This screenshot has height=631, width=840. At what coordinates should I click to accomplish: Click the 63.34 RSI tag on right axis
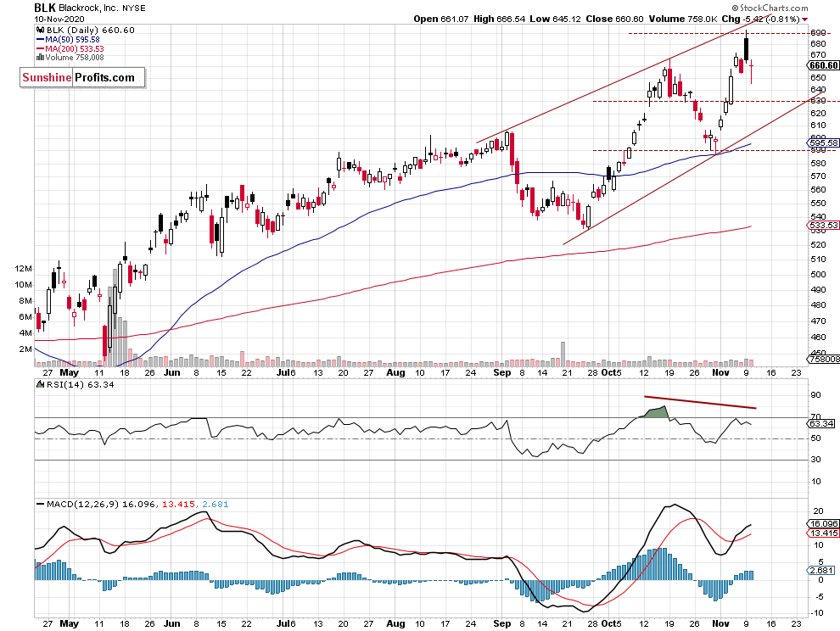coord(821,424)
